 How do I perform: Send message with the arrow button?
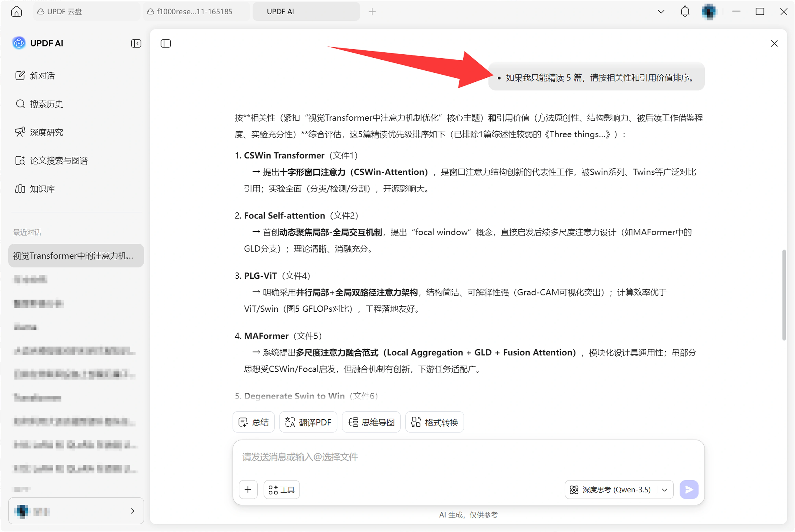pos(689,490)
